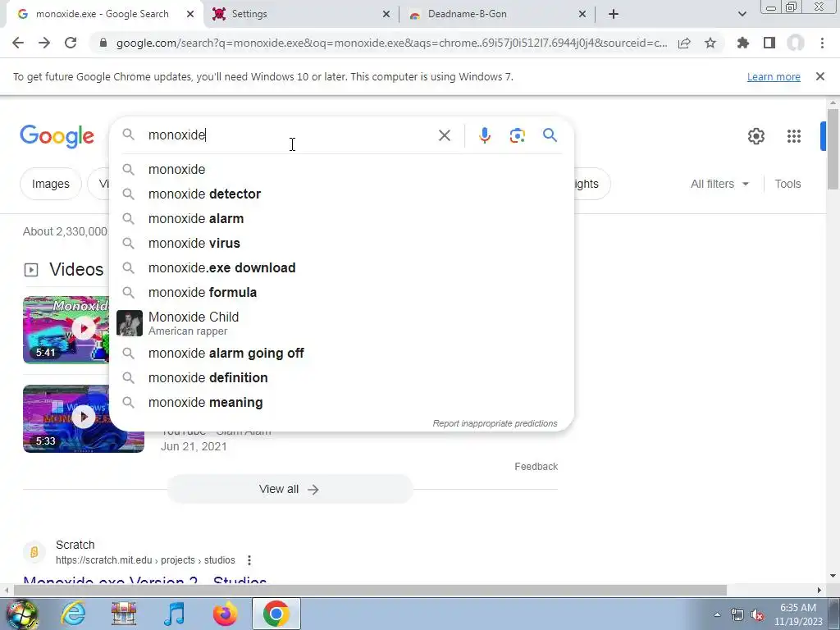
Task: Dismiss the Chrome update notice bar
Action: [820, 76]
